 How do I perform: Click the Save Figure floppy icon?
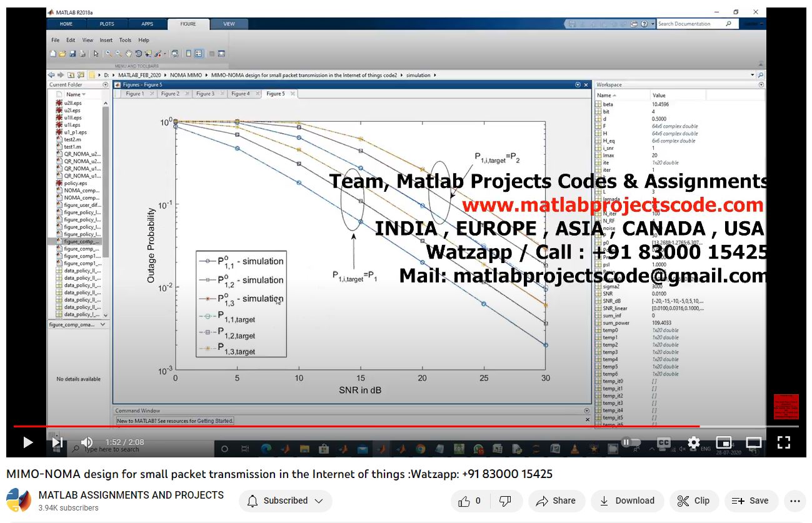pyautogui.click(x=73, y=54)
